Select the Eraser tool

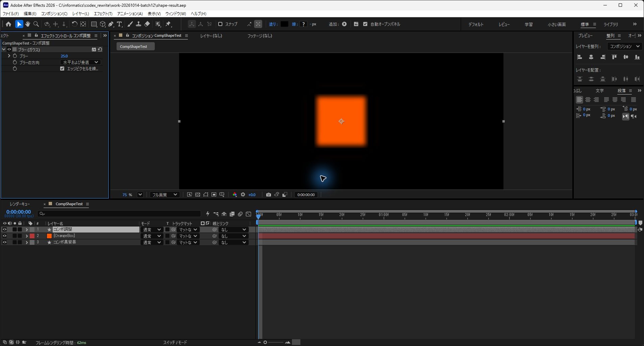pyautogui.click(x=147, y=24)
